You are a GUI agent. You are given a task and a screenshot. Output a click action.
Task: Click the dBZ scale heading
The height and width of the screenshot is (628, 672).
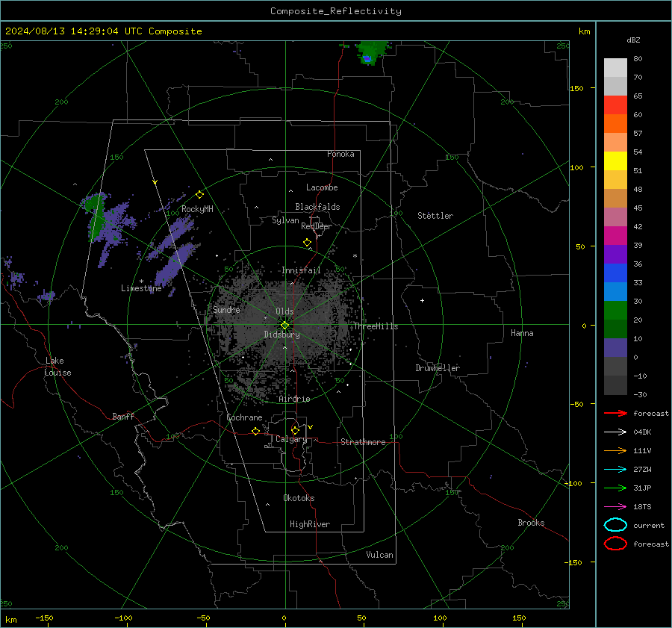pos(633,40)
